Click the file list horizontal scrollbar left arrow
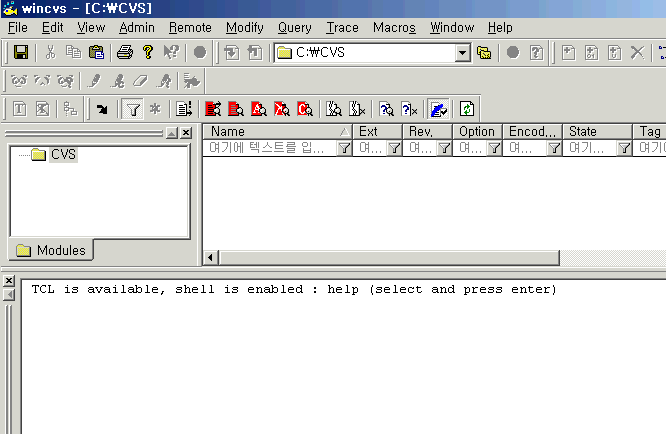The height and width of the screenshot is (434, 666). [x=210, y=258]
